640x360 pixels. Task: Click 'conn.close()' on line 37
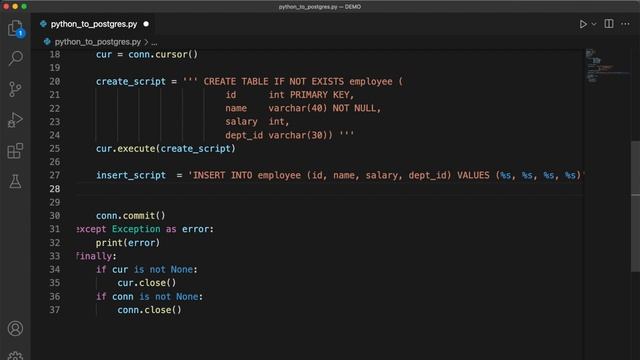(149, 310)
